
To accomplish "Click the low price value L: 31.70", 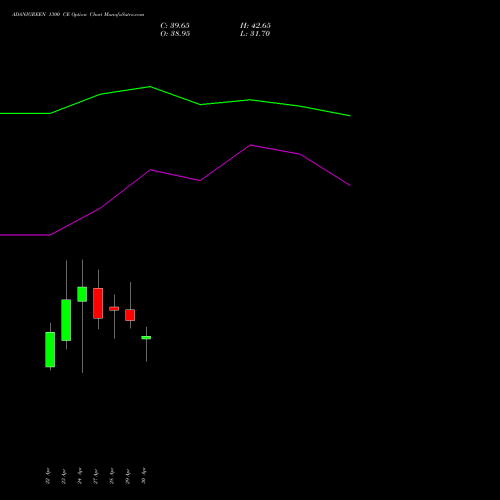I will pos(255,34).
